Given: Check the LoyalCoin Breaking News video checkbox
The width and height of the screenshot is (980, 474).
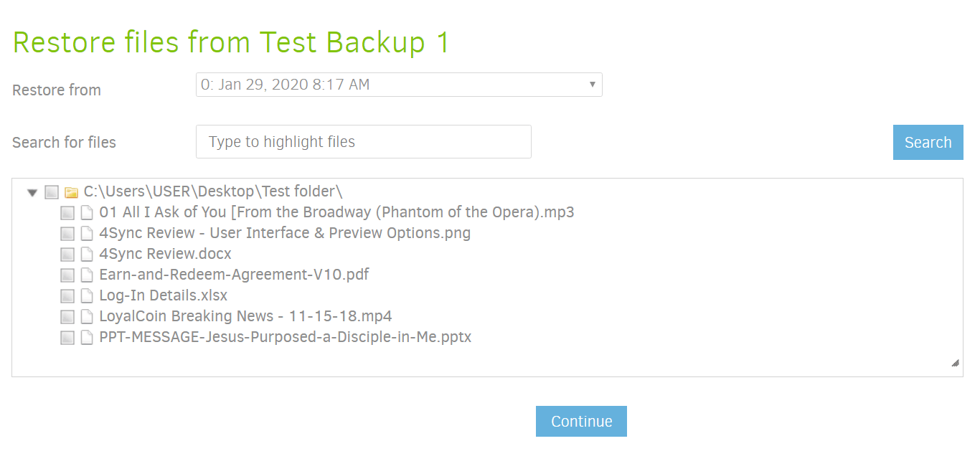Looking at the screenshot, I should coord(67,316).
